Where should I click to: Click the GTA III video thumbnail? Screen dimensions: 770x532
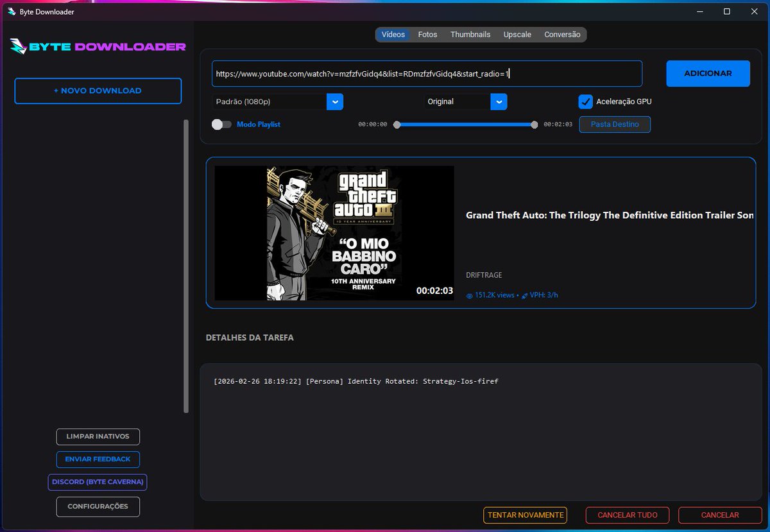334,233
